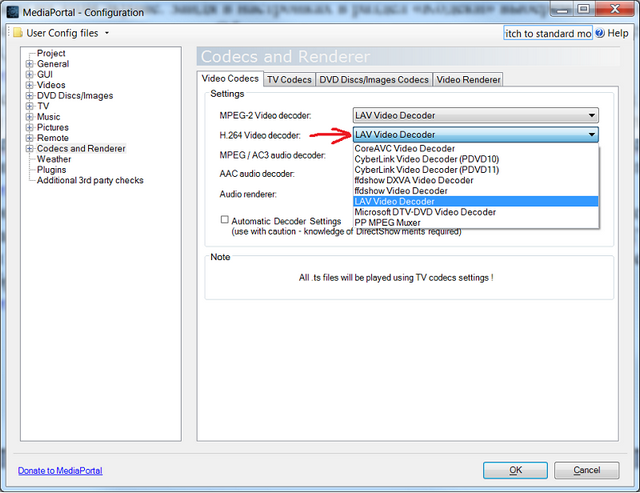
Task: Click the MPEG-2 Video decoder label
Action: pos(265,116)
